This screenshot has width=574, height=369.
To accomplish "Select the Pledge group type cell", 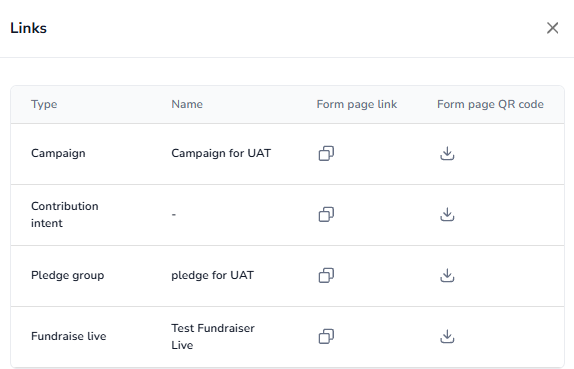I will click(x=68, y=275).
